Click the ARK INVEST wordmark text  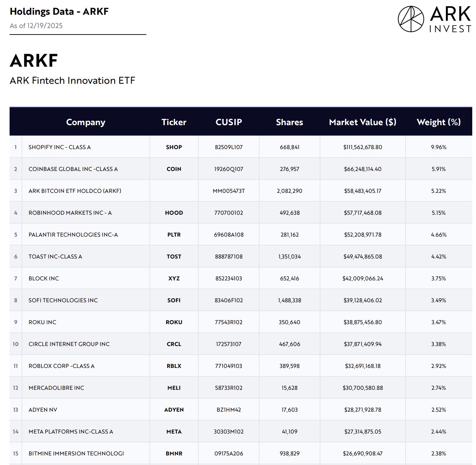point(450,20)
